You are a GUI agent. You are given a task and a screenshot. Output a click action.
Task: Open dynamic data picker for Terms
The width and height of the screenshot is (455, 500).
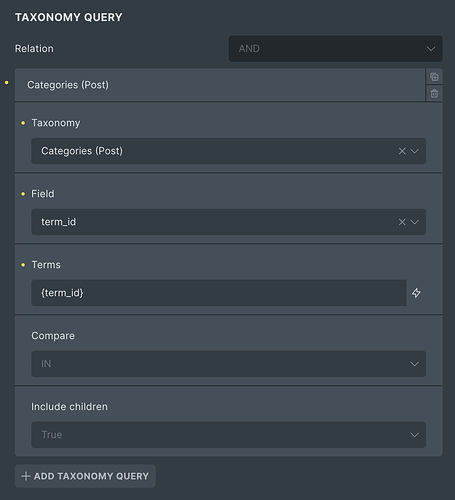point(416,293)
